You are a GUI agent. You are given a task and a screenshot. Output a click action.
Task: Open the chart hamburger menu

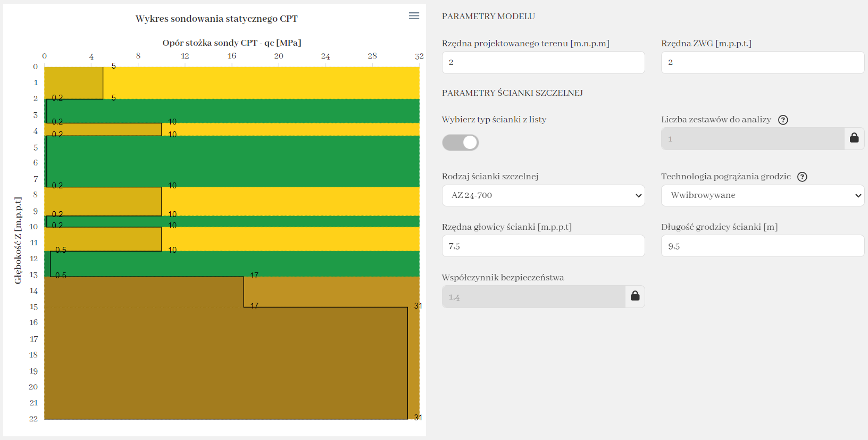click(x=414, y=16)
